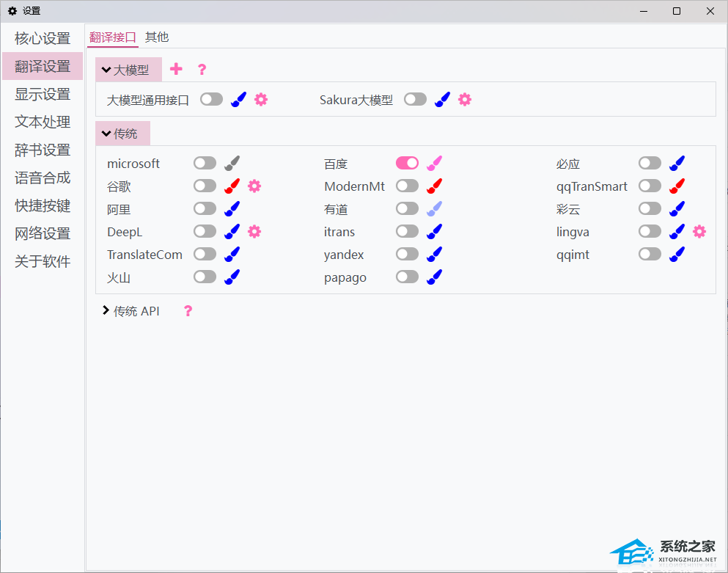The width and height of the screenshot is (728, 573).
Task: Click the blue brush icon for 火山
Action: pyautogui.click(x=232, y=277)
